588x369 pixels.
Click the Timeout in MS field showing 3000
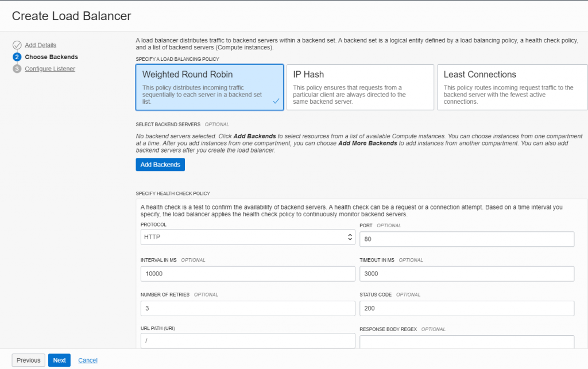pos(467,274)
